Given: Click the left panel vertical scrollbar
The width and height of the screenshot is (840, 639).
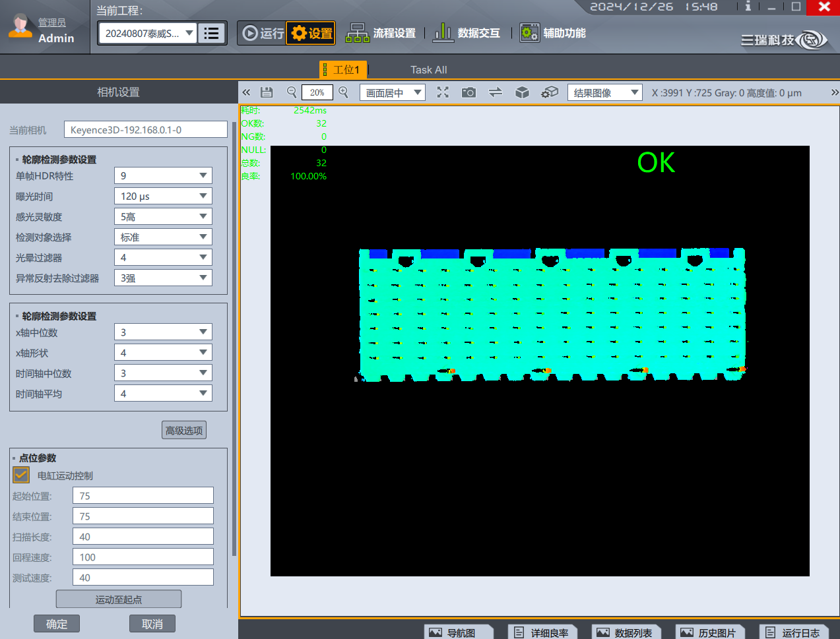Looking at the screenshot, I should click(234, 338).
